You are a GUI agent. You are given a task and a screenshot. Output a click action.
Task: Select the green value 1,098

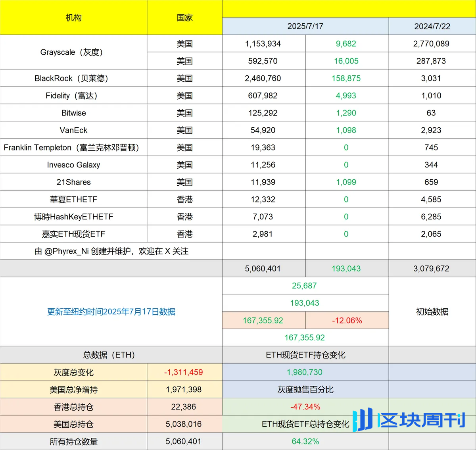point(346,130)
